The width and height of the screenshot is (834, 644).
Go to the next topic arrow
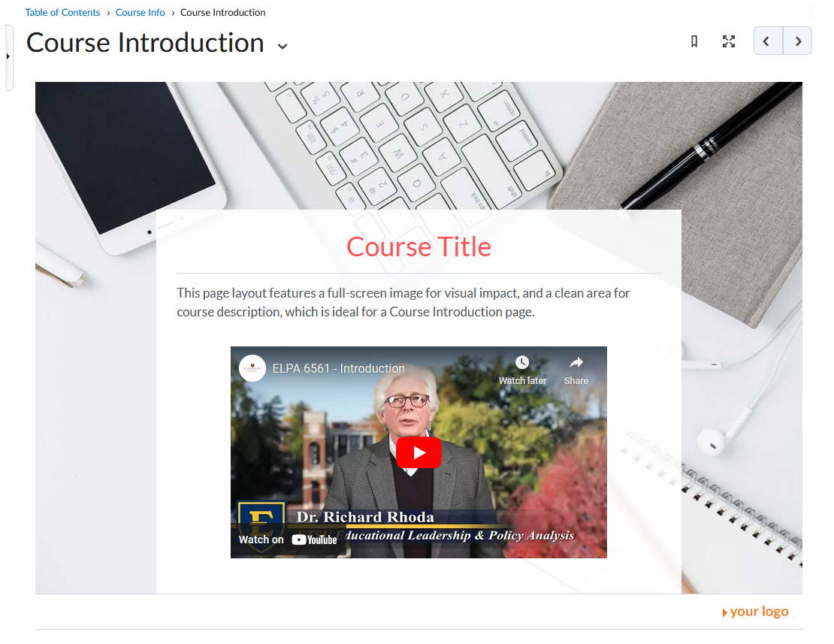[797, 41]
